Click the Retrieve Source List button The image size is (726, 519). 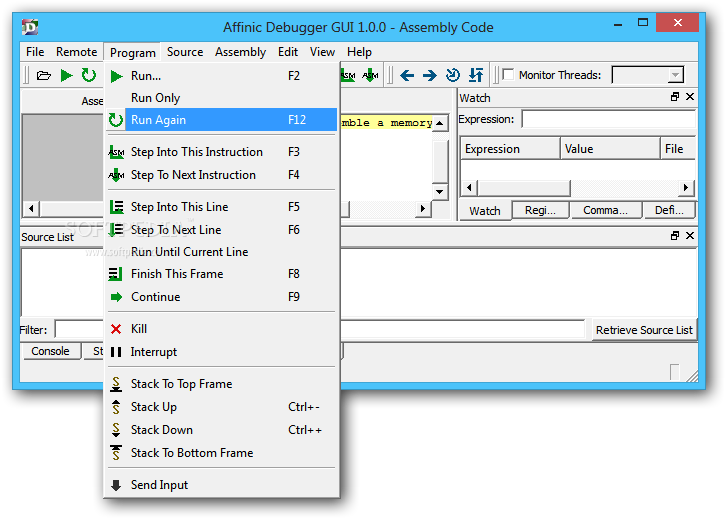[644, 330]
